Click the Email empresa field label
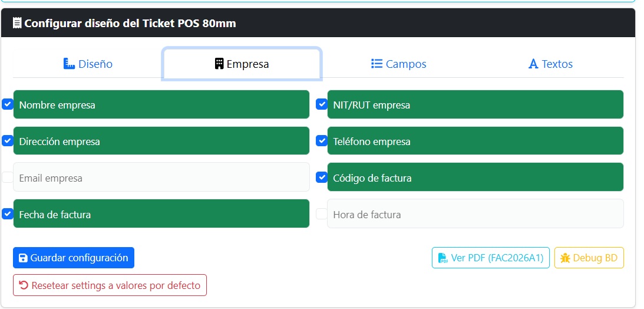This screenshot has height=309, width=644. [51, 178]
